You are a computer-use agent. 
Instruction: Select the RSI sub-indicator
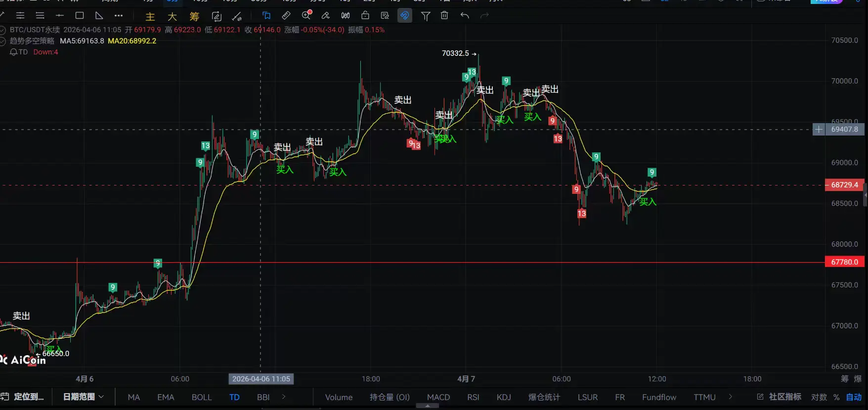(x=474, y=397)
